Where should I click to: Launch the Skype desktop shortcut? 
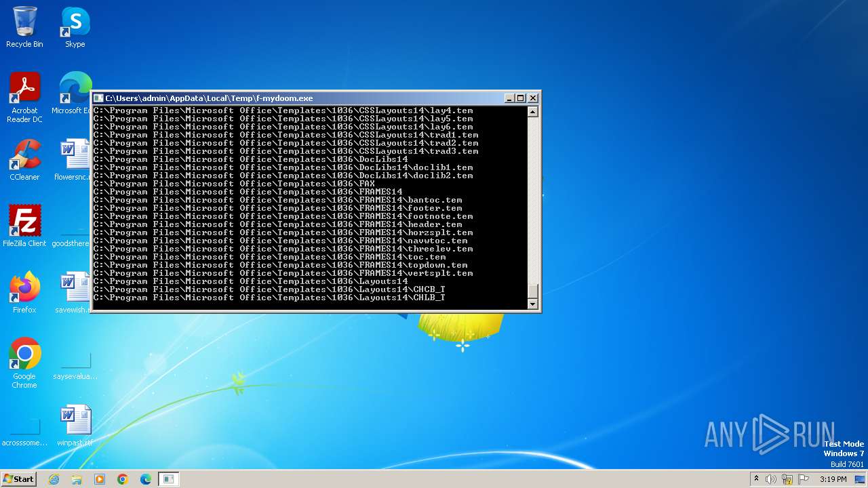75,27
